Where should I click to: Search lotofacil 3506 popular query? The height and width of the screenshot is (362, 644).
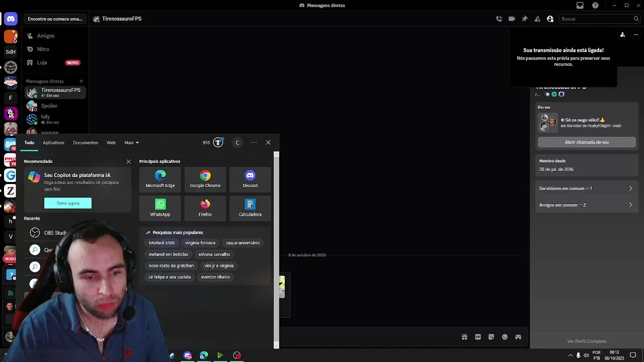coord(162,243)
